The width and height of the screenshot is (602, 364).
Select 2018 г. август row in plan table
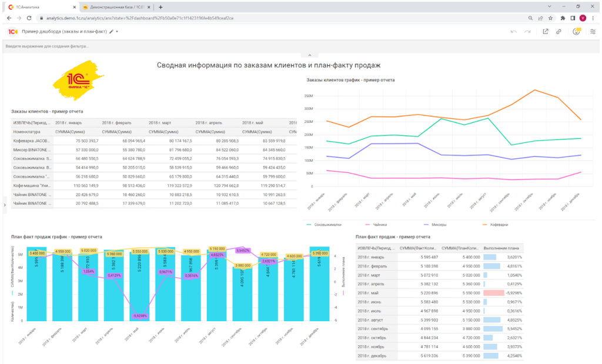point(440,320)
